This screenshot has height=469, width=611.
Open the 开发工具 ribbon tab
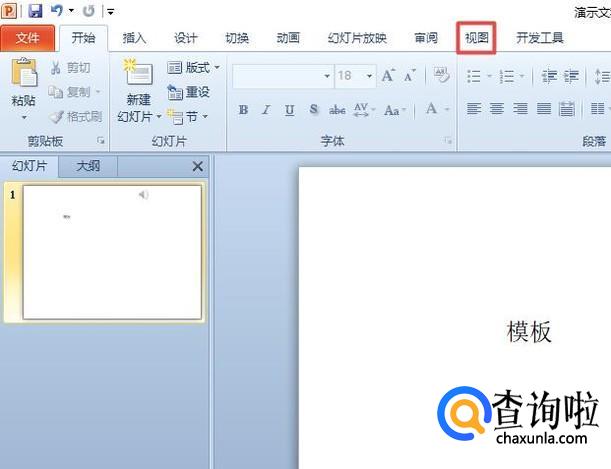tap(540, 38)
